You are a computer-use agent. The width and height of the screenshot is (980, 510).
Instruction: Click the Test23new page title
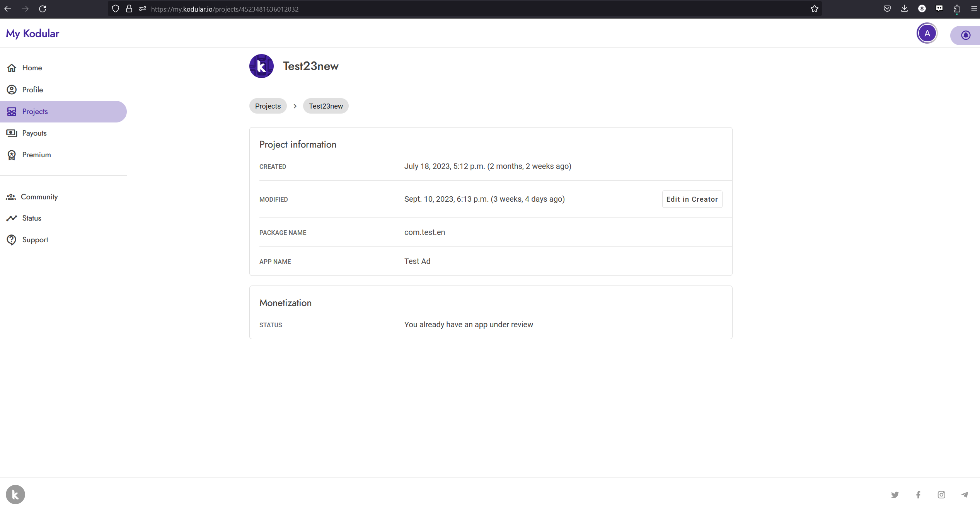(x=311, y=66)
